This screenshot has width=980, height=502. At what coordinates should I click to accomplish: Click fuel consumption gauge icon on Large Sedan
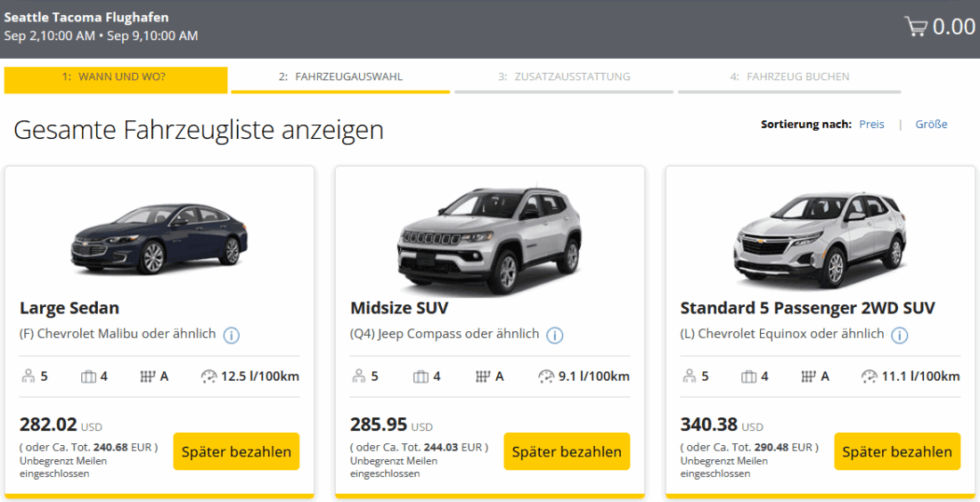pyautogui.click(x=209, y=376)
